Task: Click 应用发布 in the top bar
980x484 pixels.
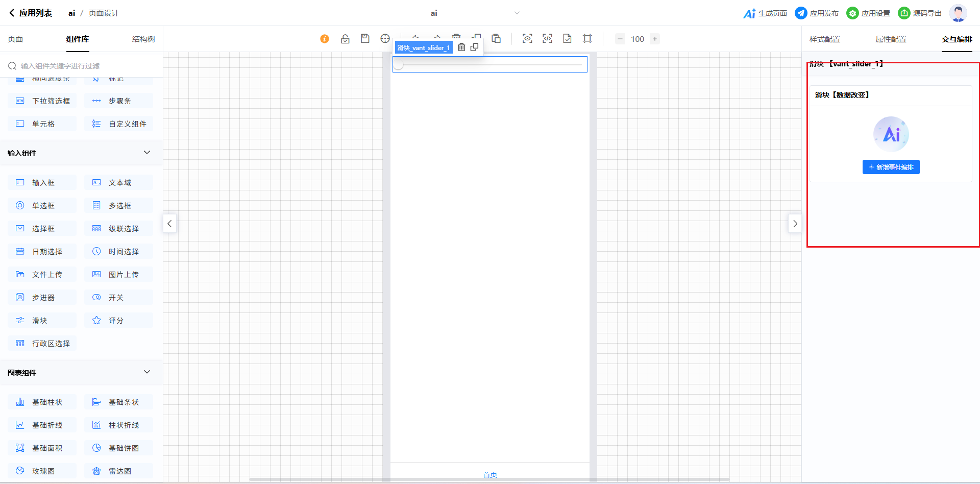Action: click(817, 13)
